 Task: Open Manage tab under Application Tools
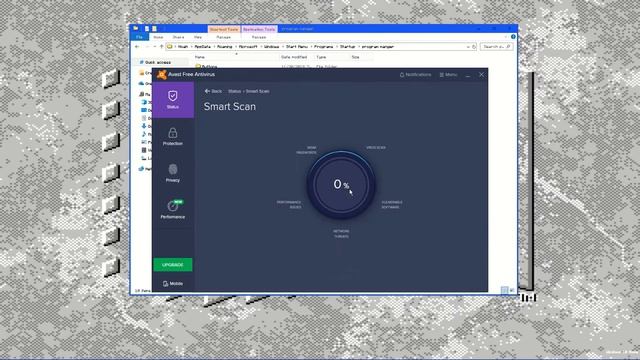pyautogui.click(x=259, y=37)
